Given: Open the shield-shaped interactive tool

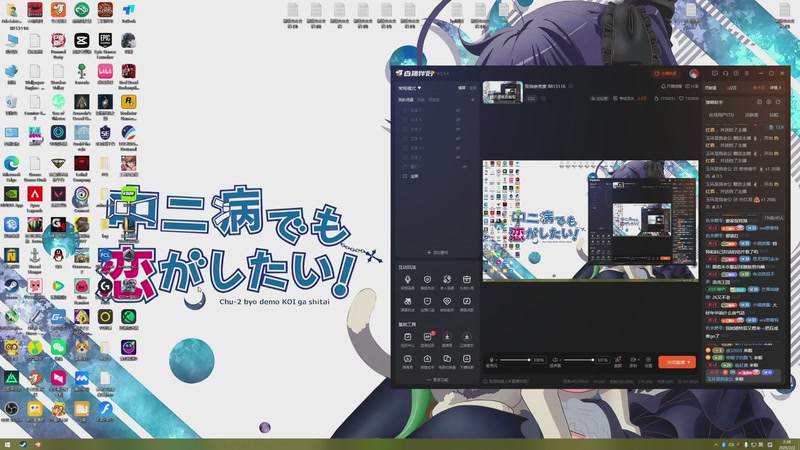Looking at the screenshot, I should (x=427, y=282).
